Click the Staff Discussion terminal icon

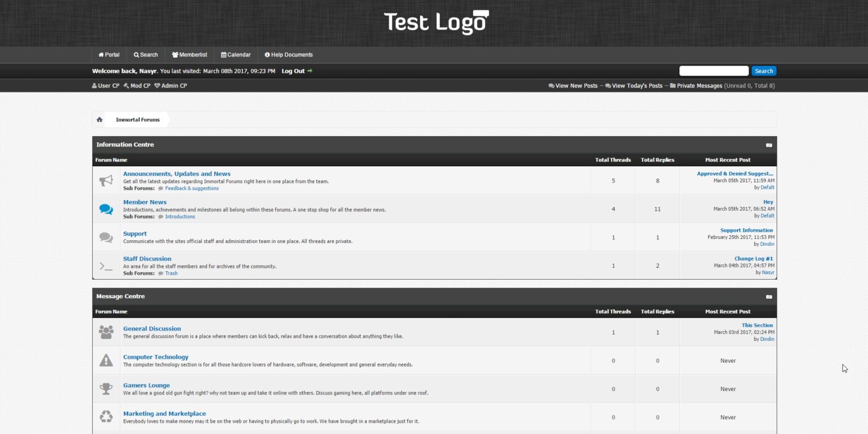tap(106, 265)
